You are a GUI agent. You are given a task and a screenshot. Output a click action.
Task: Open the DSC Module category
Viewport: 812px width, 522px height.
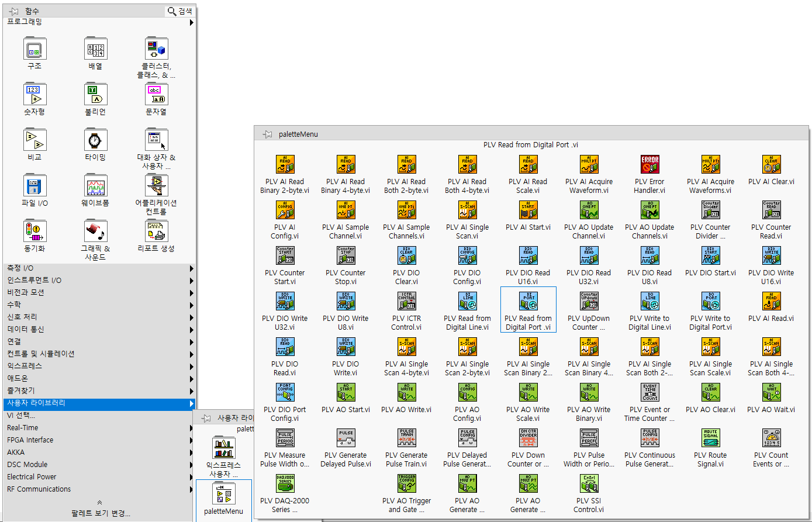[99, 465]
